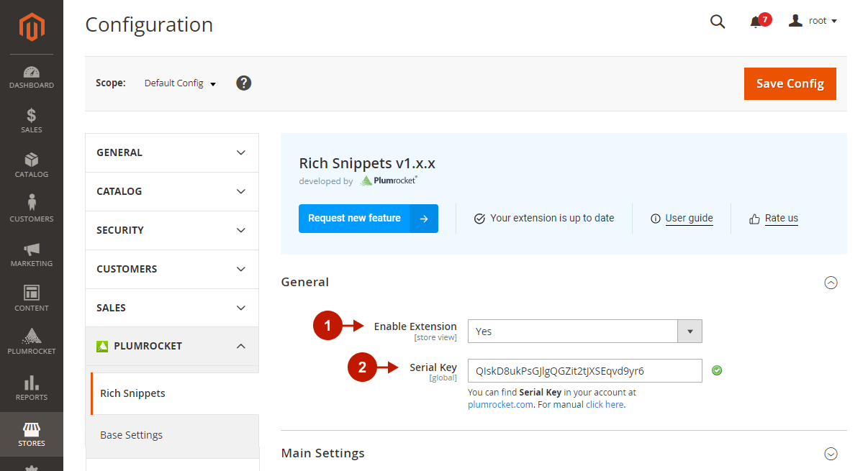Open the admin search magnifier

717,21
